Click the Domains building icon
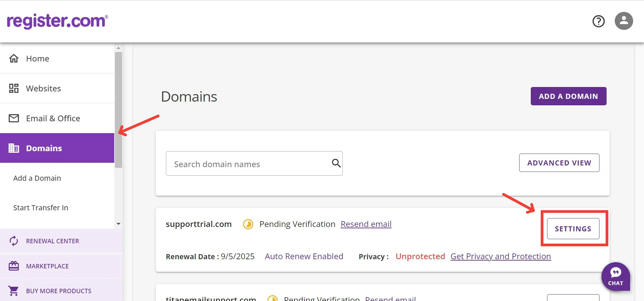This screenshot has height=301, width=644. (x=14, y=148)
